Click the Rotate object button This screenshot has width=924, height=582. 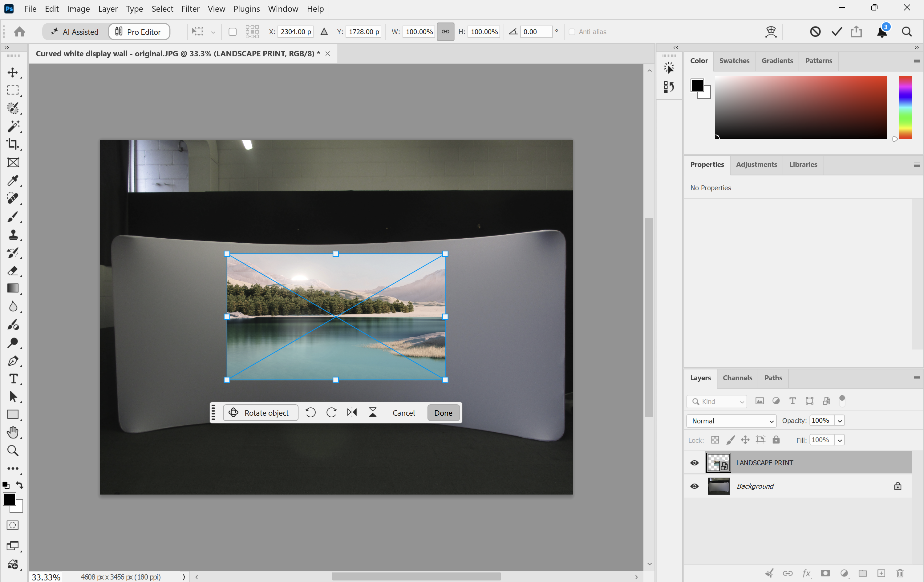[x=261, y=412]
